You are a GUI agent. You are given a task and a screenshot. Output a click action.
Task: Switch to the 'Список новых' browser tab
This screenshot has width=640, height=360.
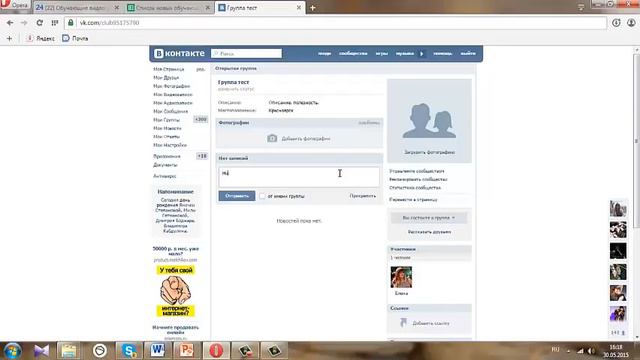click(x=169, y=7)
